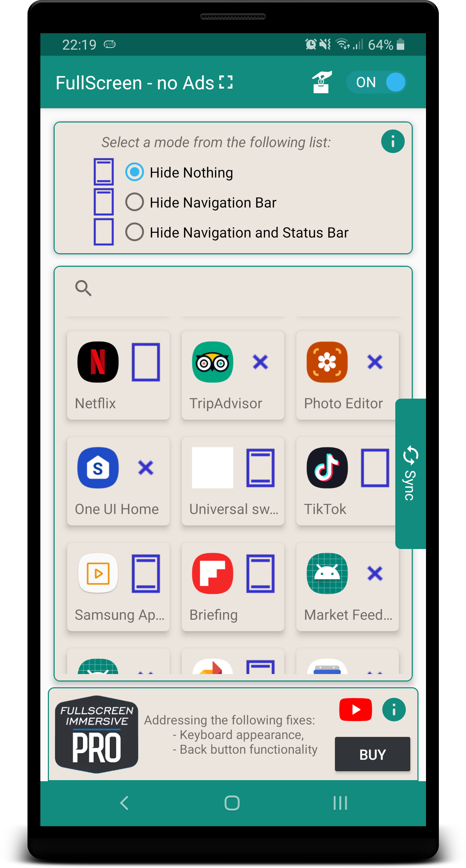Tap the TripAdvisor app icon
The width and height of the screenshot is (466, 868).
click(x=212, y=362)
